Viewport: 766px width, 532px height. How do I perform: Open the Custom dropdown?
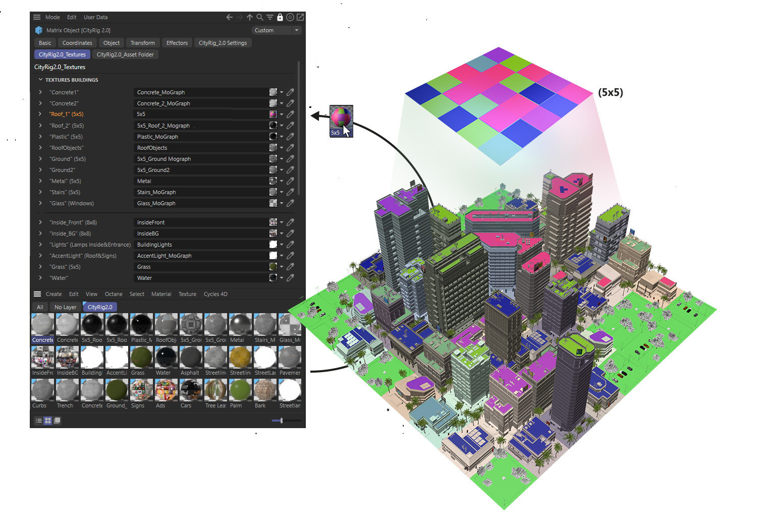coord(276,30)
